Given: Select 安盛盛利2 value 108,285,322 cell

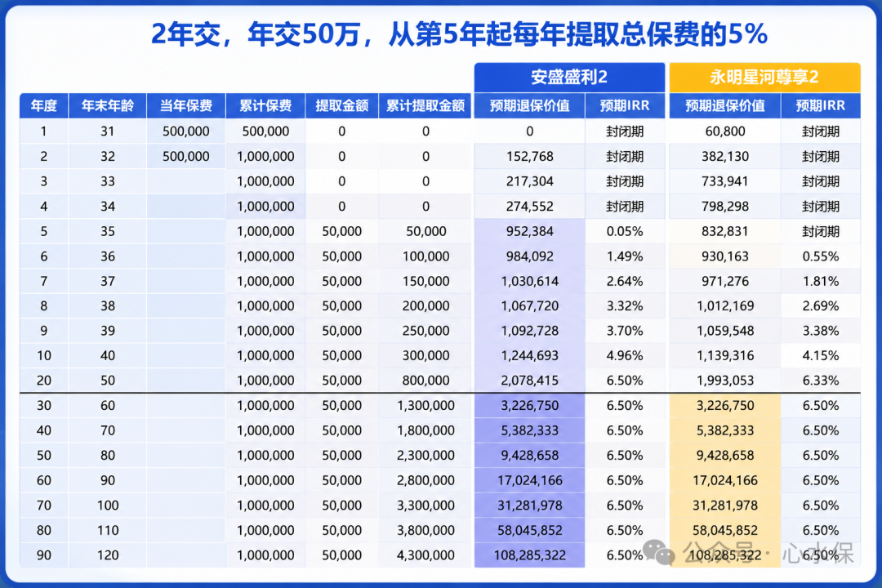Looking at the screenshot, I should [x=529, y=555].
